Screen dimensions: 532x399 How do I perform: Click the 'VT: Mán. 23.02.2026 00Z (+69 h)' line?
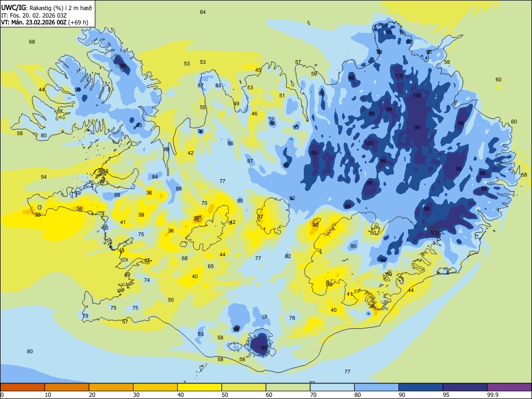coord(45,22)
